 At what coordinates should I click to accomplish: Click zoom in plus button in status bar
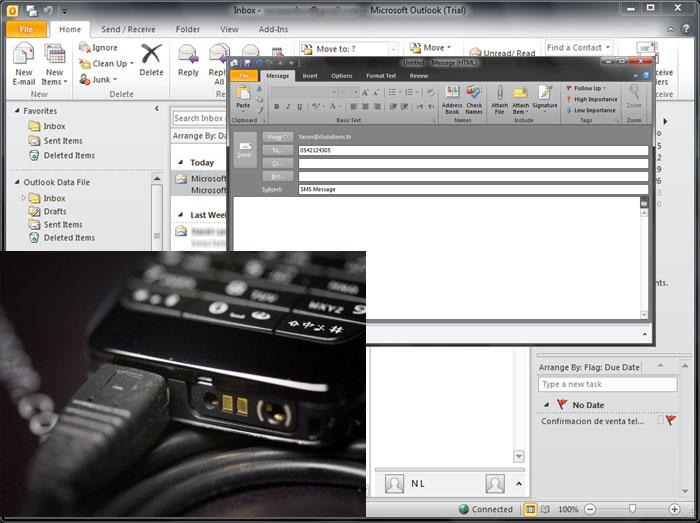pyautogui.click(x=674, y=509)
